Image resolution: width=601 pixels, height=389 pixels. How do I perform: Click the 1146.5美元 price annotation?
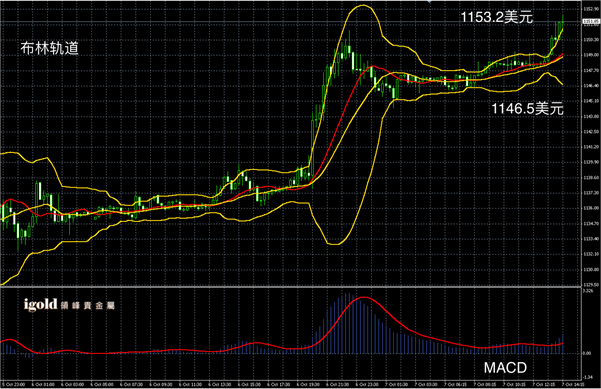[527, 108]
